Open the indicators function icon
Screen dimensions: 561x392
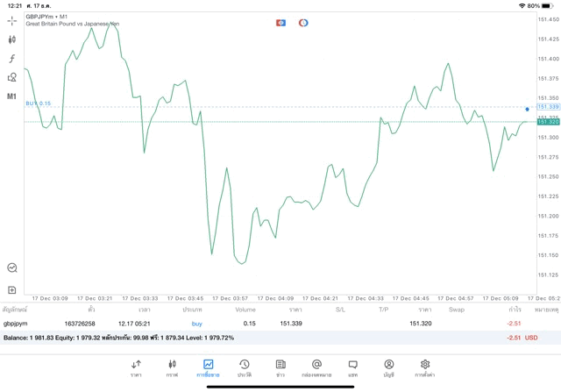(x=12, y=59)
